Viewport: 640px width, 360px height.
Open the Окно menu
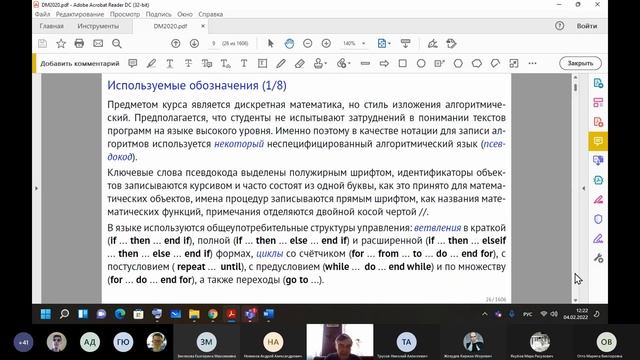[185, 14]
